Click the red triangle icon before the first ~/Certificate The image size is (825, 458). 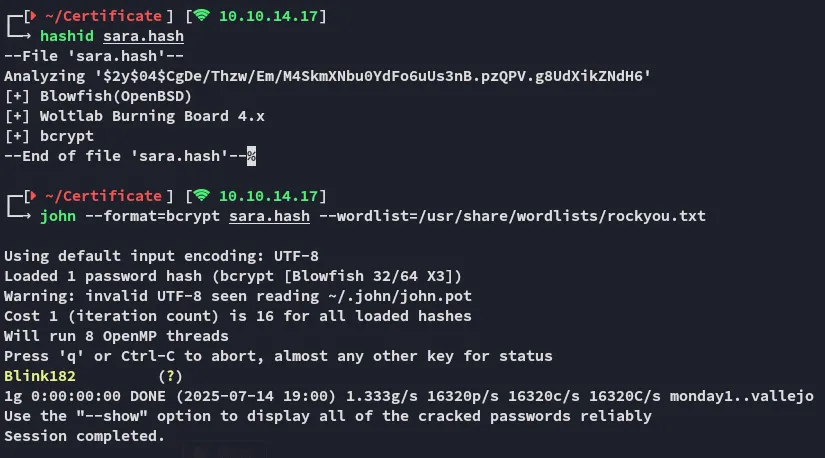[x=32, y=16]
